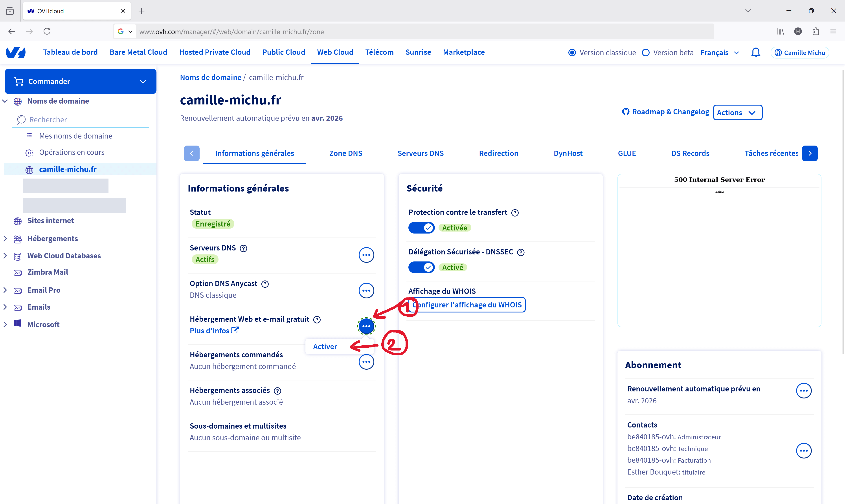The width and height of the screenshot is (845, 504).
Task: Disable the DNSSEC delegation switch
Action: [x=421, y=267]
